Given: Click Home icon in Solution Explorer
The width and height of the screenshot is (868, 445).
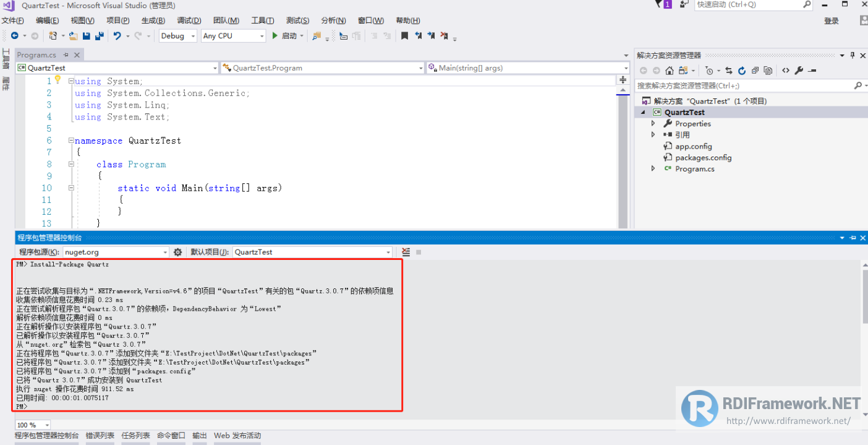Looking at the screenshot, I should pos(669,71).
